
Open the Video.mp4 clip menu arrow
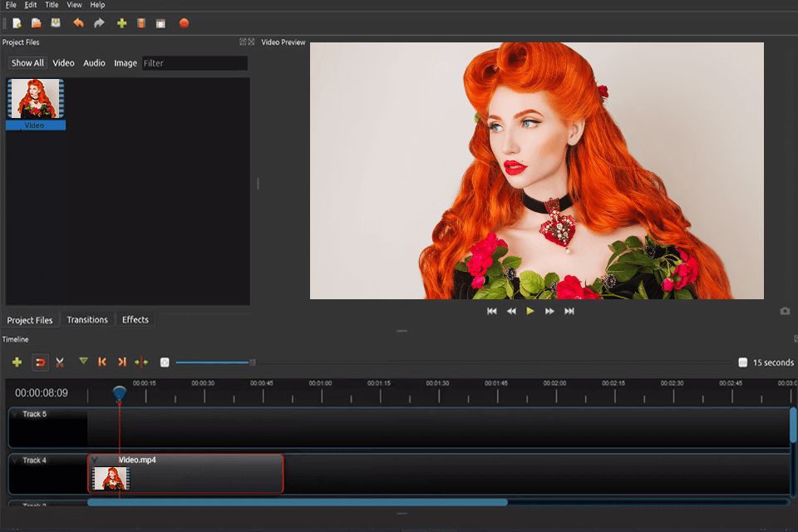click(x=95, y=460)
